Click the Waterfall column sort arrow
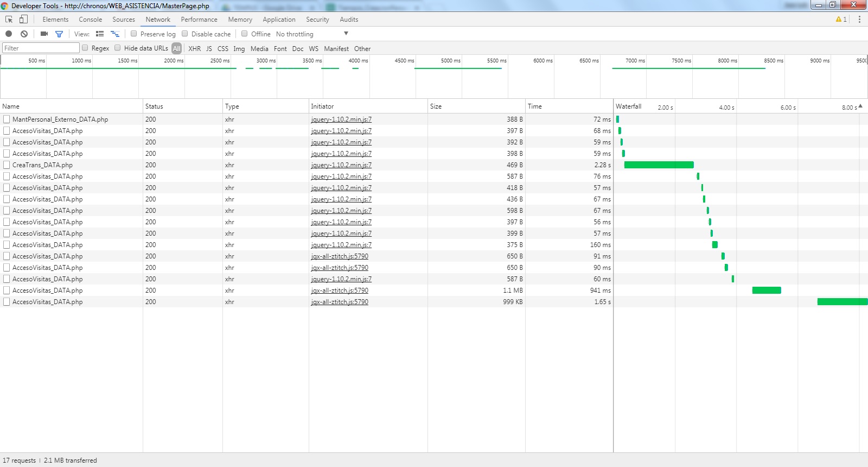This screenshot has width=868, height=467. click(x=860, y=106)
